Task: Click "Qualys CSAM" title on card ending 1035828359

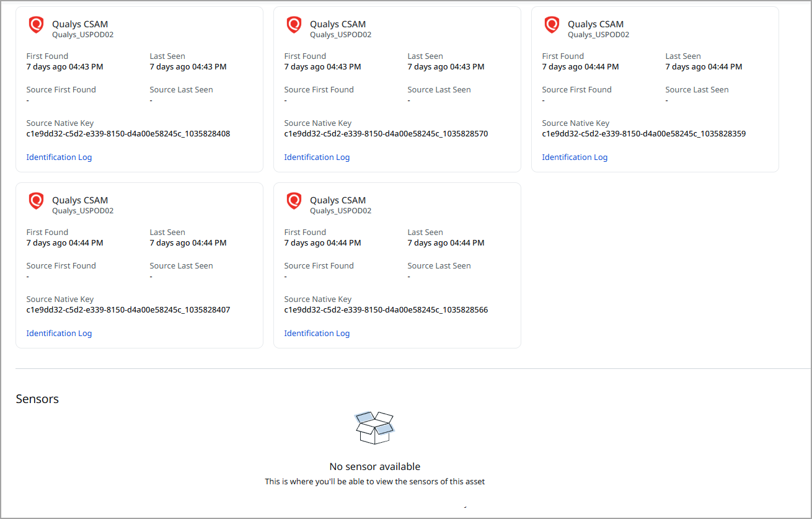Action: pos(596,24)
